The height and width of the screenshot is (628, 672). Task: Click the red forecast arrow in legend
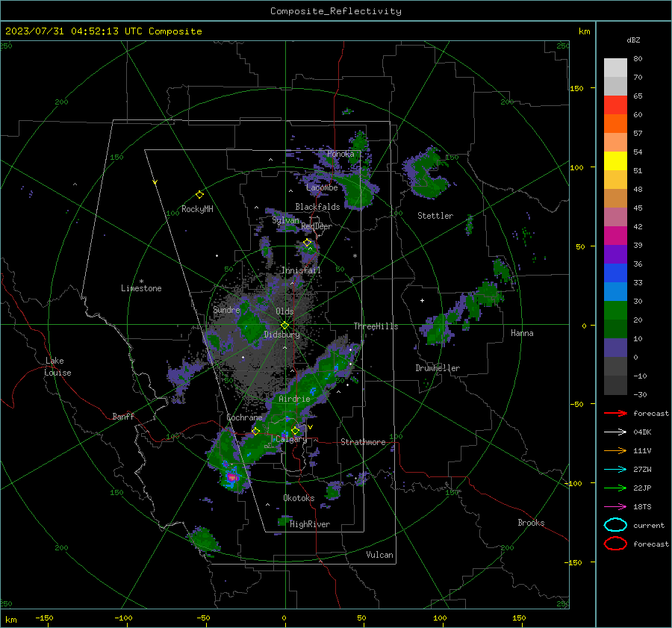[615, 413]
